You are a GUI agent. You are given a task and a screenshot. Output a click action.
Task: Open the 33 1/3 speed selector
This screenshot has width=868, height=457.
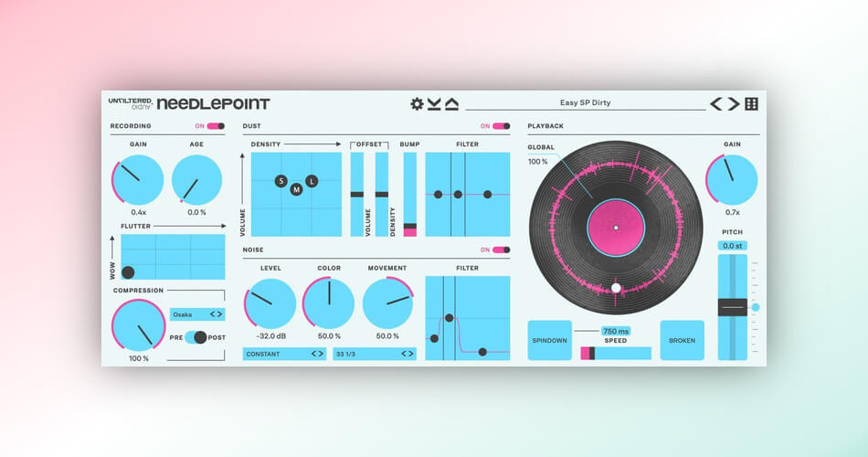tap(375, 354)
